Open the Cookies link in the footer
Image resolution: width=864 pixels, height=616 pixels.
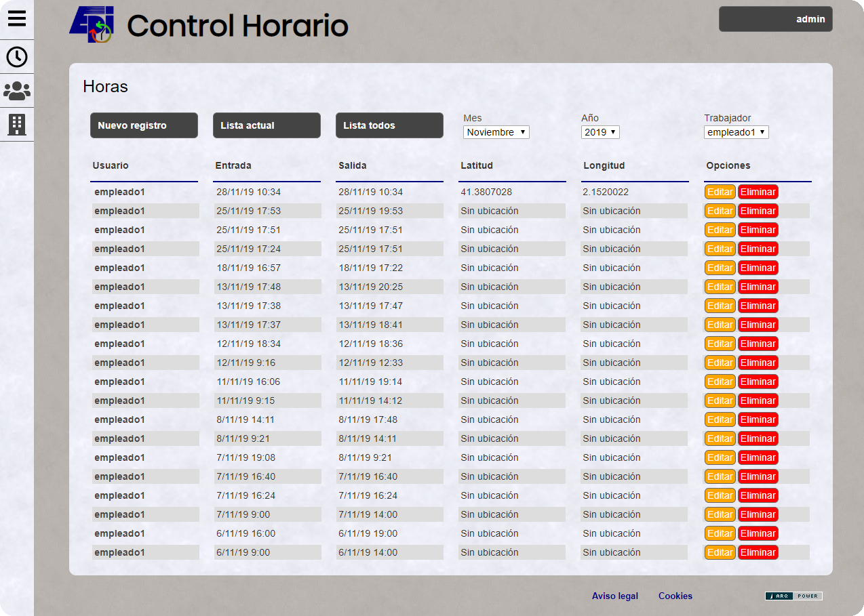pyautogui.click(x=675, y=596)
